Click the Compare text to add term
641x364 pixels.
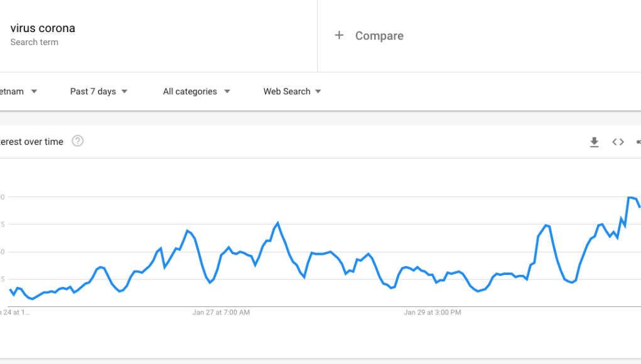[379, 36]
